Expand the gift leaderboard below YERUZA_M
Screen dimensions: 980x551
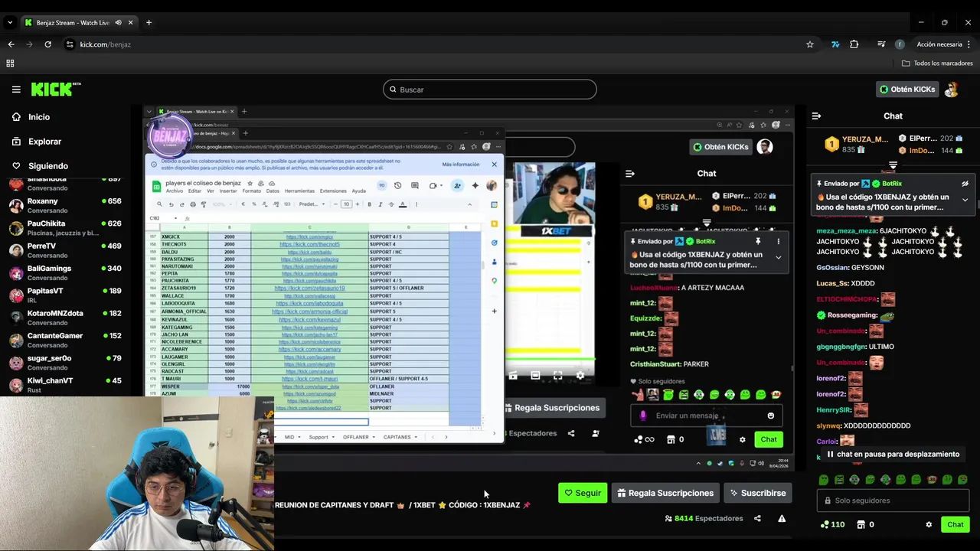pos(893,165)
